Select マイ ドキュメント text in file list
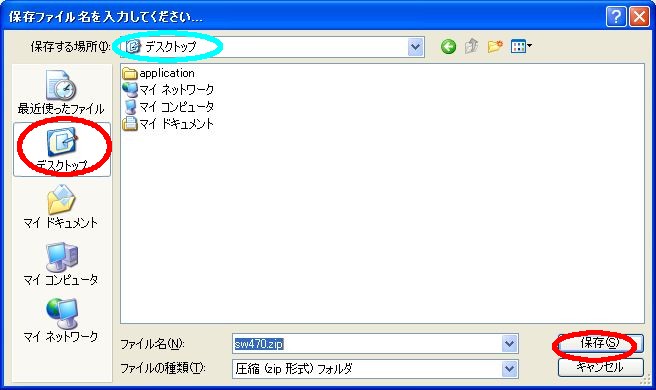This screenshot has height=390, width=656. coord(177,123)
